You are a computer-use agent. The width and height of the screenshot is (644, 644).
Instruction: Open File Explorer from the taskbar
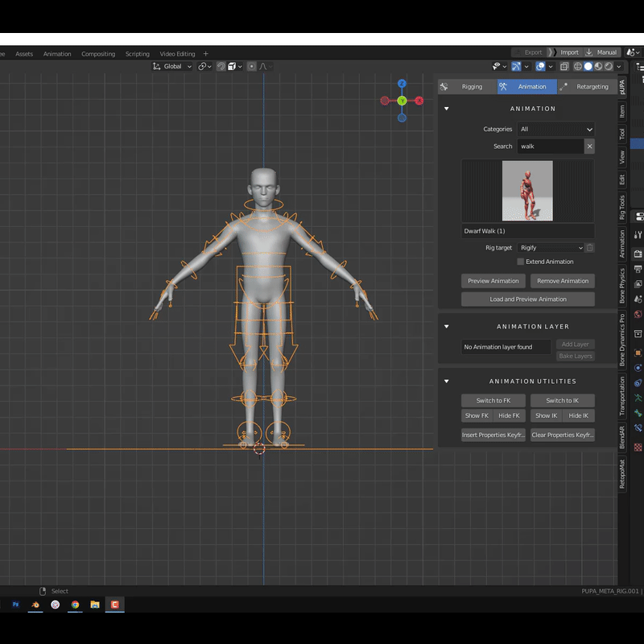pos(95,604)
